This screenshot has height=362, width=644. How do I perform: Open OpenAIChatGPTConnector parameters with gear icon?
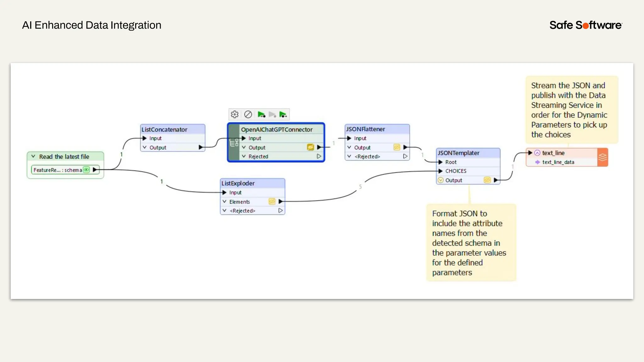[x=235, y=114]
